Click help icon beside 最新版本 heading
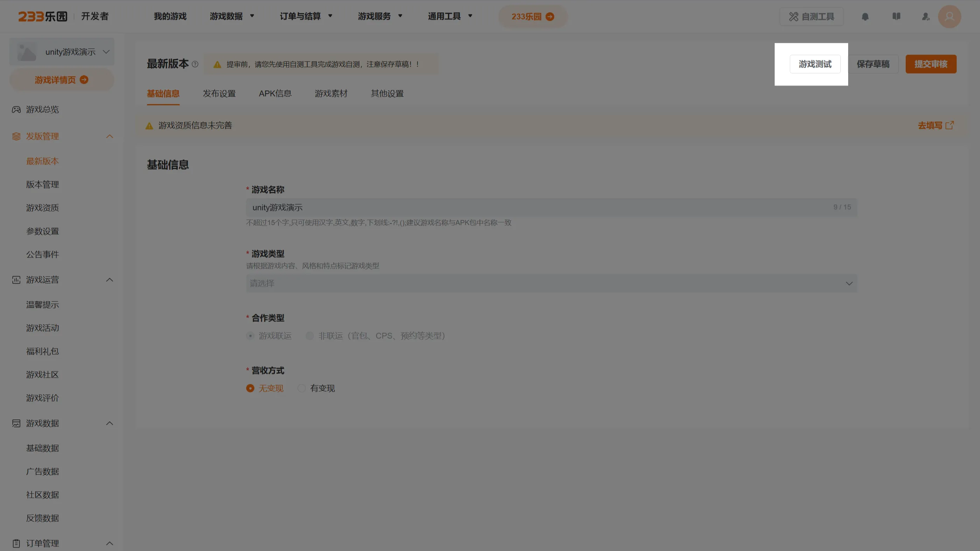The height and width of the screenshot is (551, 980). click(x=195, y=65)
